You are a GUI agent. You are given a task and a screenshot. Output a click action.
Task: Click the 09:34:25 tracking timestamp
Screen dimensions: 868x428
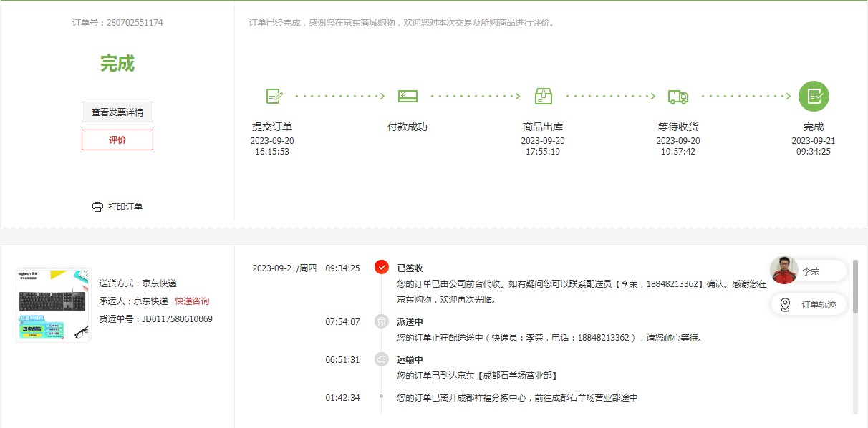(342, 268)
